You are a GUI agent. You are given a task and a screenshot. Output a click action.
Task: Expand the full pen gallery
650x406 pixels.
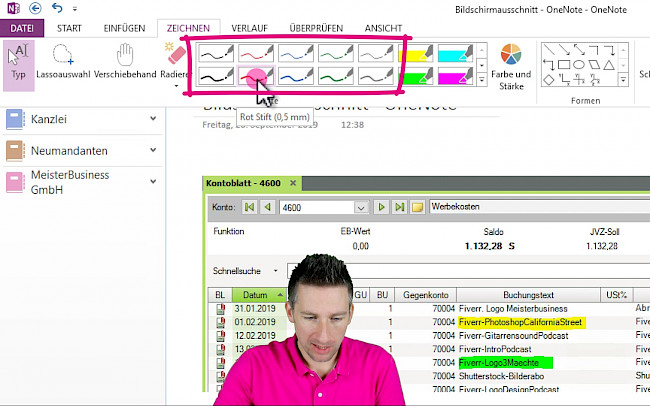pos(482,79)
